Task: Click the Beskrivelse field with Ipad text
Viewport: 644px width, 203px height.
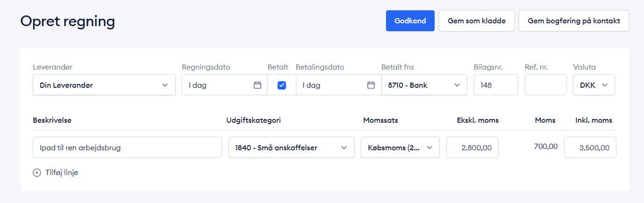Action: tap(127, 147)
